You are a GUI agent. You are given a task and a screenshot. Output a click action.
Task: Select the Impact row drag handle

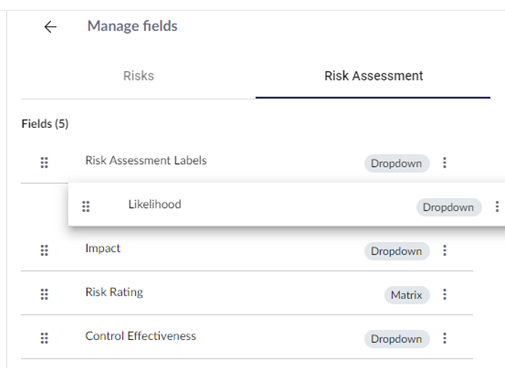click(44, 250)
